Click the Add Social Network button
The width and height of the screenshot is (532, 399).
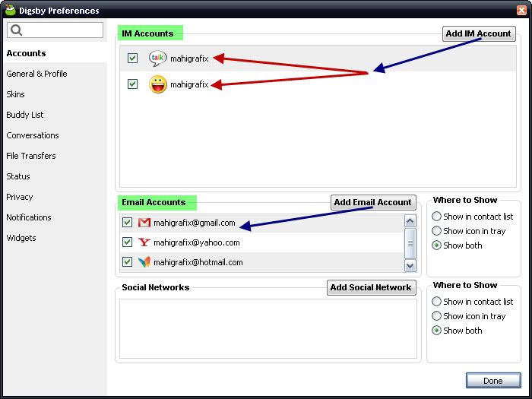(x=371, y=287)
